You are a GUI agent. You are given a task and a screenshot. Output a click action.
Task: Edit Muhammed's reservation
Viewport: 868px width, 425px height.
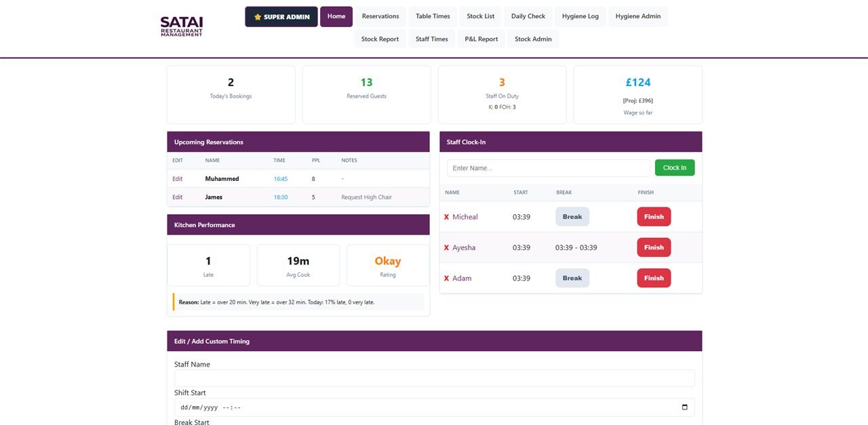(x=178, y=179)
